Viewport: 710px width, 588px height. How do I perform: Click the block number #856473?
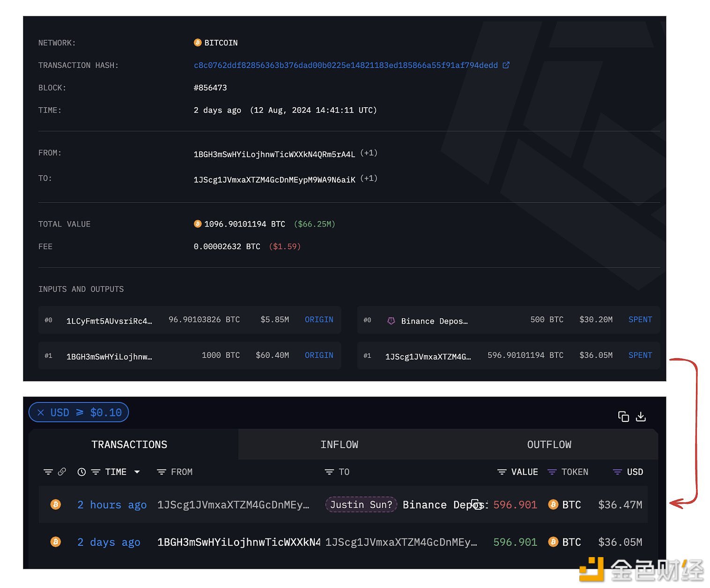(210, 88)
